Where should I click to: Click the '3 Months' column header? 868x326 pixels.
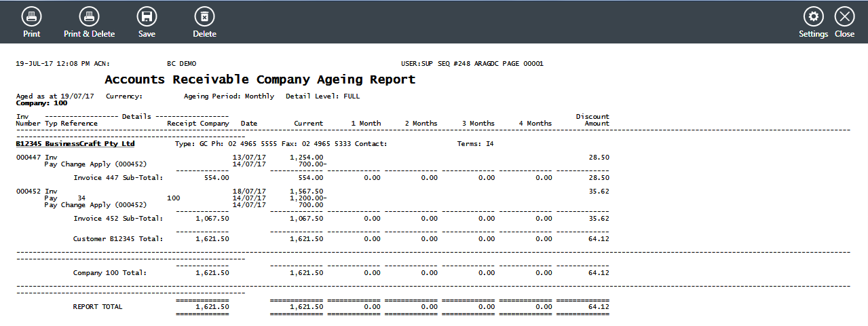point(478,124)
